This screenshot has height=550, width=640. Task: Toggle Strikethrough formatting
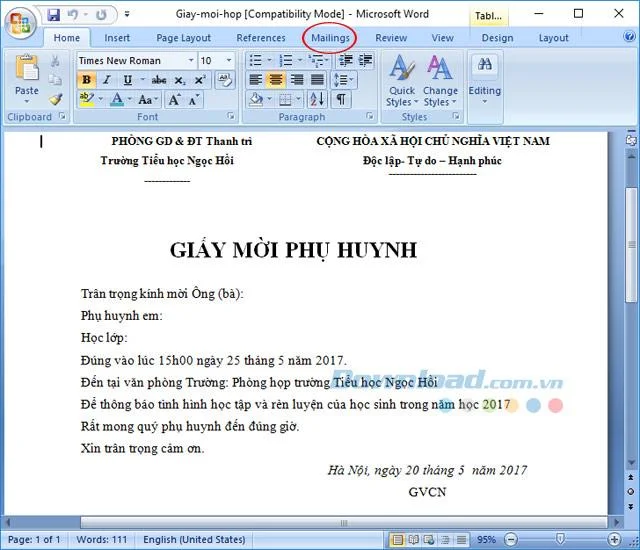[x=159, y=80]
